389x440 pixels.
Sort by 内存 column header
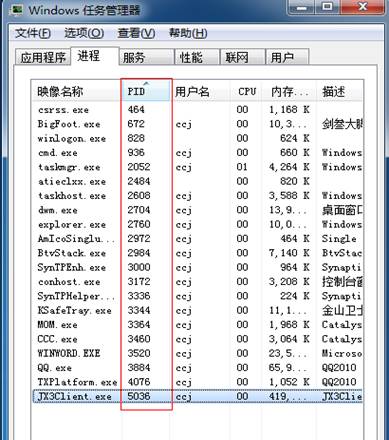(289, 91)
